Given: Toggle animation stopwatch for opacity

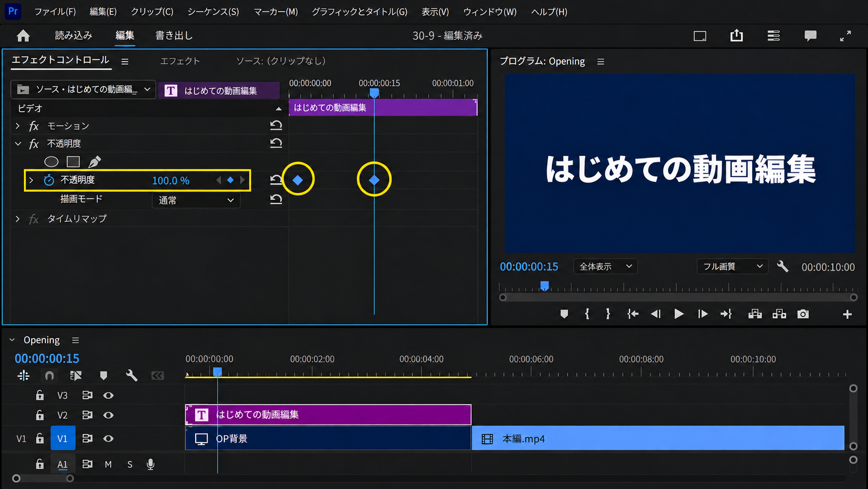Looking at the screenshot, I should pyautogui.click(x=49, y=180).
